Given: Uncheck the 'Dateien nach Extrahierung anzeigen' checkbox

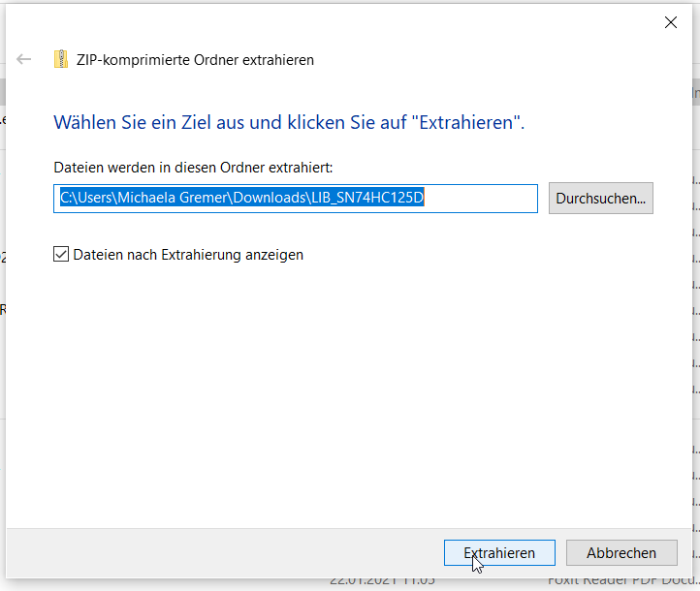Looking at the screenshot, I should coord(62,255).
